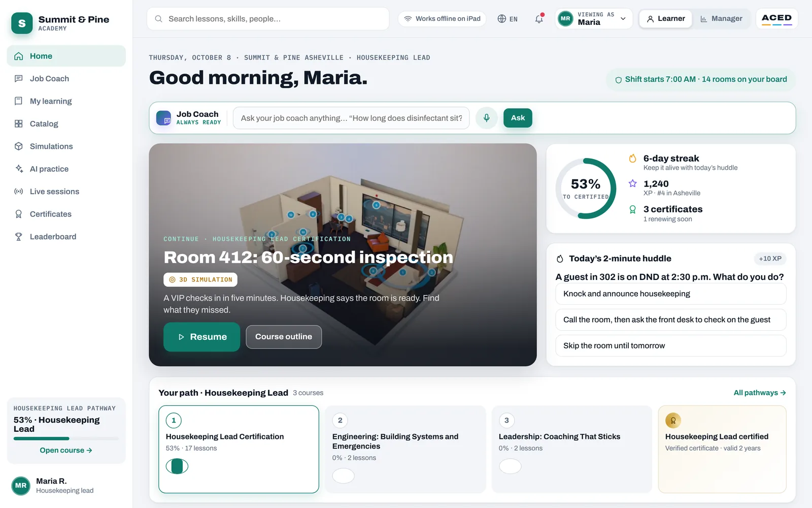Click the Open course link

pyautogui.click(x=66, y=450)
